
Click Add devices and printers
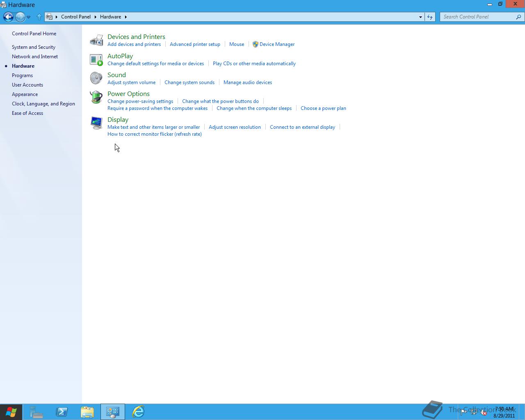point(134,44)
